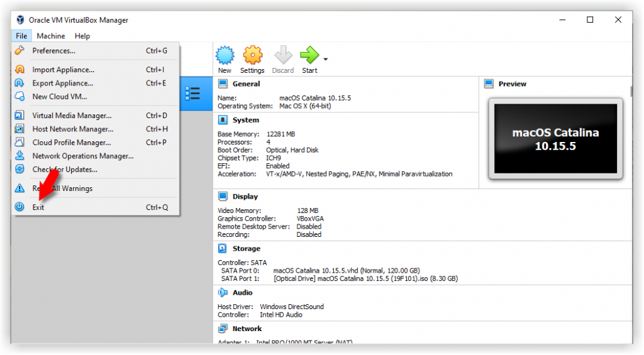644x355 pixels.
Task: Click the VM tools list icon
Action: pyautogui.click(x=192, y=94)
